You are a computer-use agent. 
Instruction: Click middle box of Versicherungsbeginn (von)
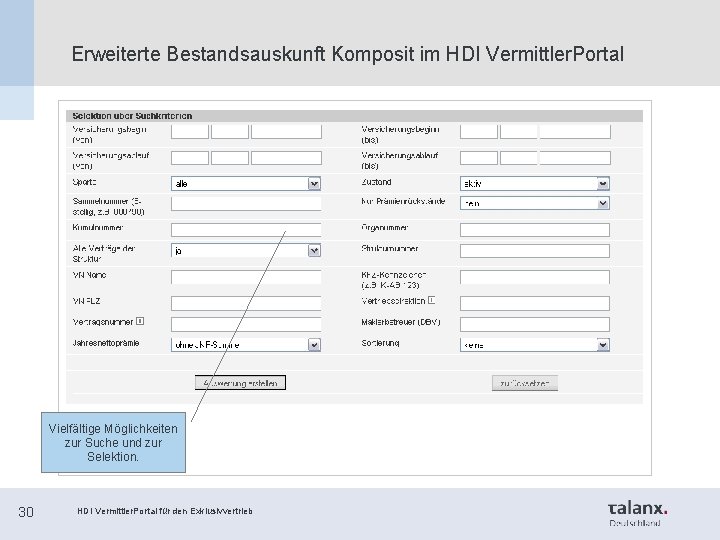click(230, 131)
